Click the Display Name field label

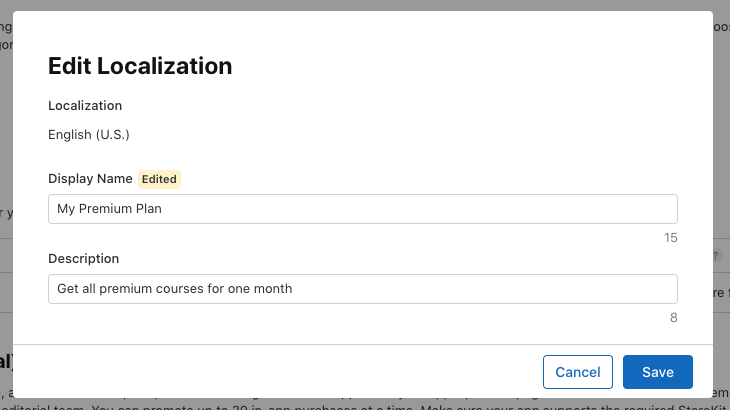(x=90, y=179)
